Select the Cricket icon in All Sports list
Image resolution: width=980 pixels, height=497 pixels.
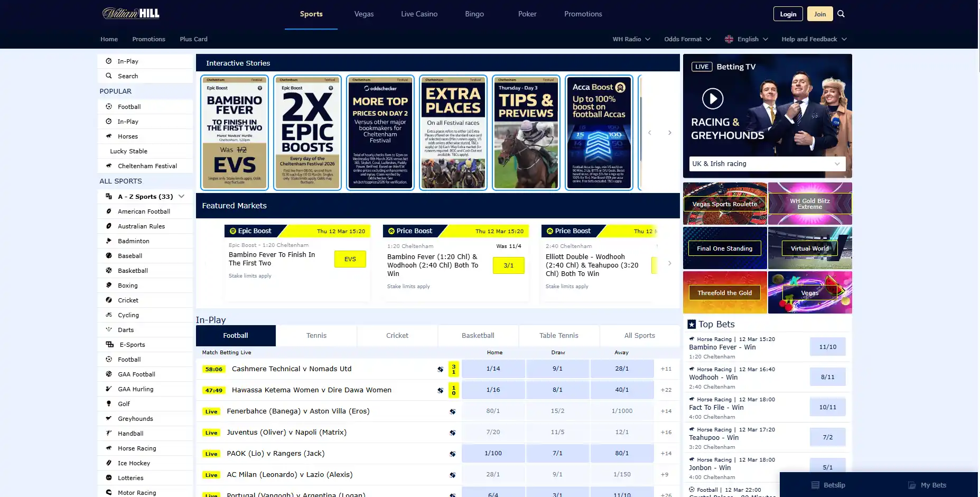109,300
